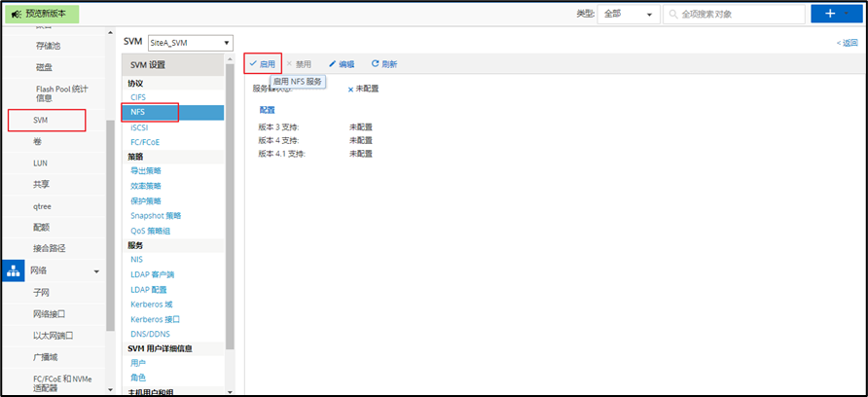
Task: Collapse the 网络 section arrow
Action: 96,271
